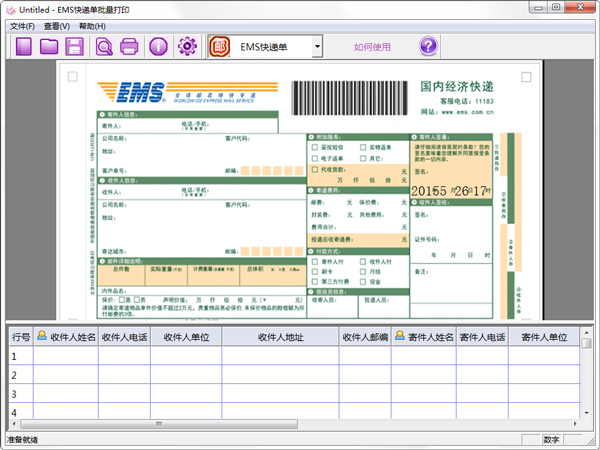Toggle the 代收货款 checkbox

[315, 169]
